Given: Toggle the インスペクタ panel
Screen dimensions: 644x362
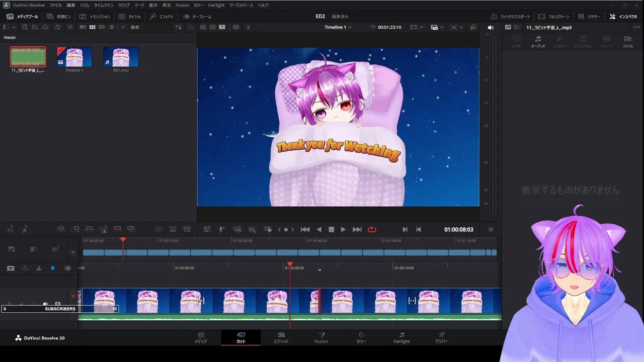Looking at the screenshot, I should pyautogui.click(x=623, y=17).
